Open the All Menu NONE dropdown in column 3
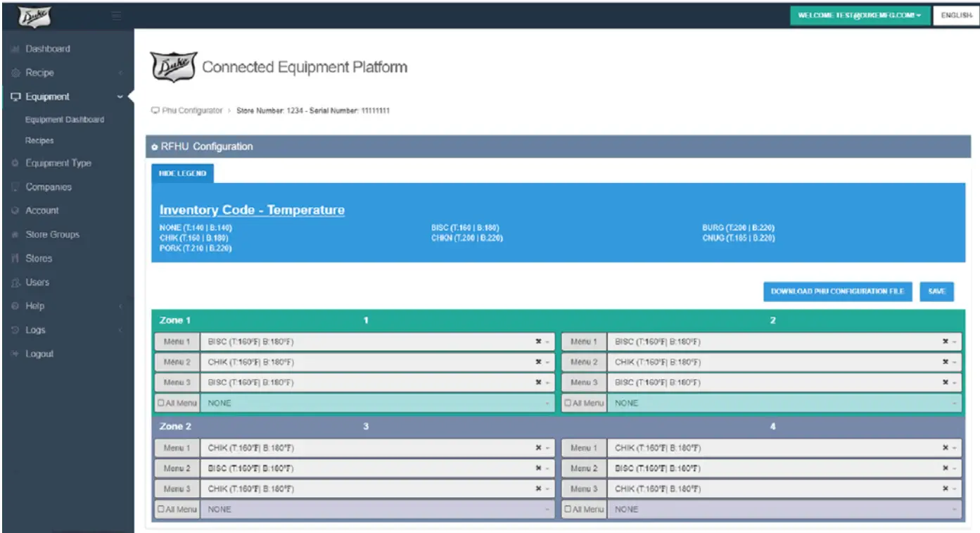 pyautogui.click(x=378, y=509)
